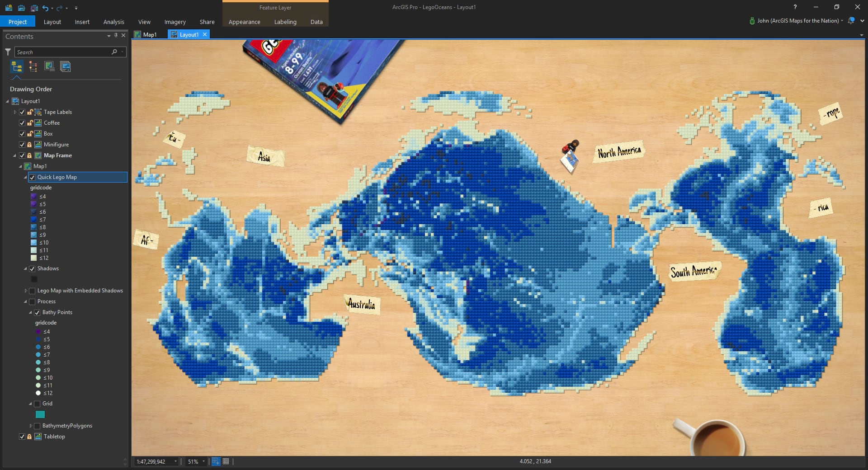The image size is (868, 470).
Task: Click the Open Project icon in quick access toolbar
Action: click(21, 8)
